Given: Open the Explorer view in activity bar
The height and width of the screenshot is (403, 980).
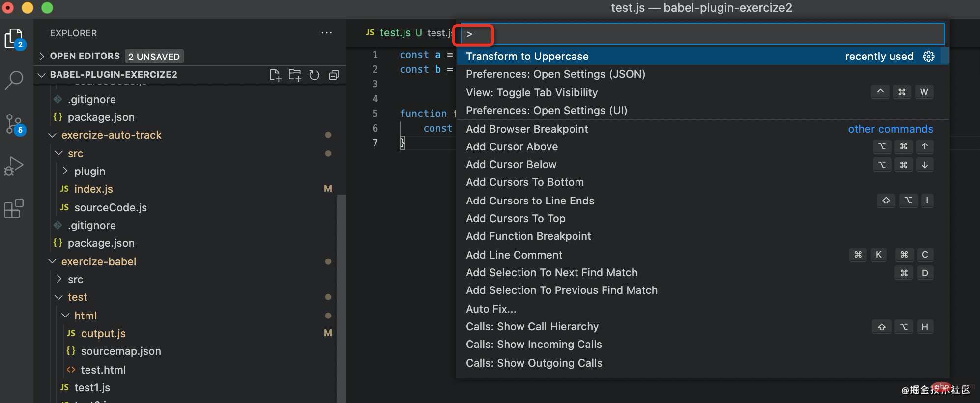Looking at the screenshot, I should tap(13, 38).
